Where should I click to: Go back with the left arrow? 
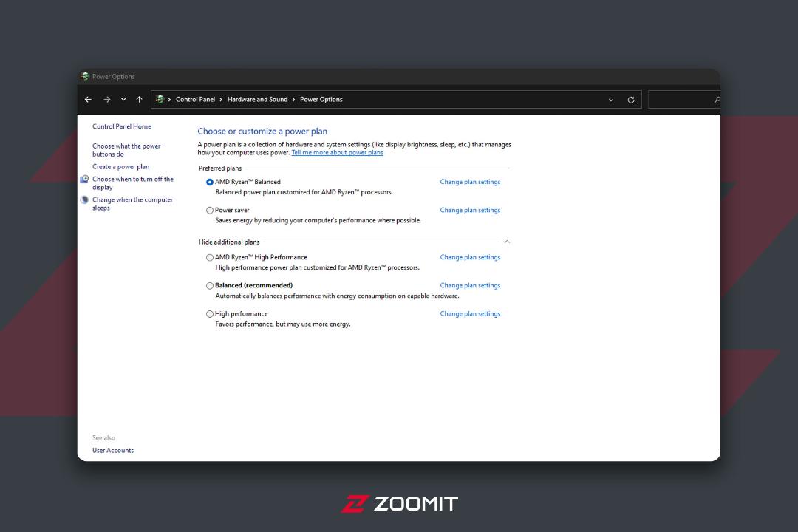(88, 100)
